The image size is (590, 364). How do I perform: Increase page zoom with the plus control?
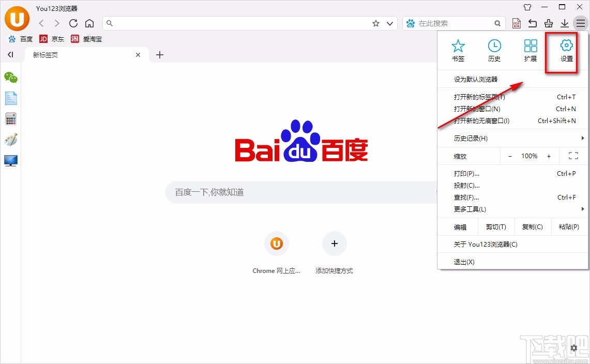pyautogui.click(x=549, y=156)
